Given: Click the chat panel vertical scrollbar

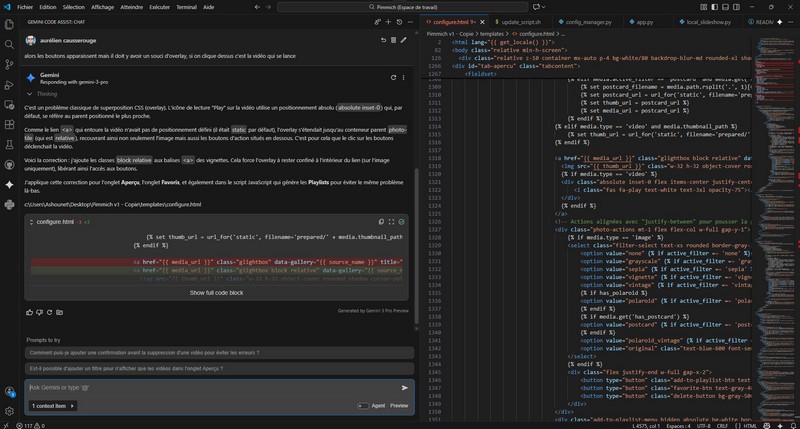Looking at the screenshot, I should 416,245.
